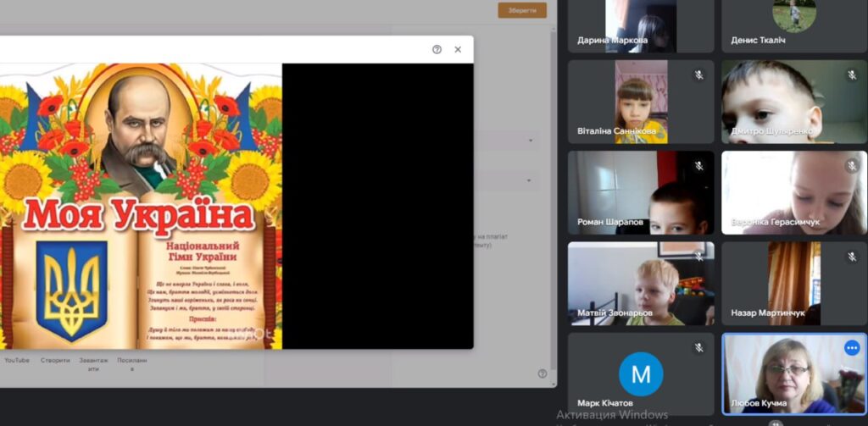
Task: Open the dialog's help question-mark icon
Action: (x=437, y=49)
